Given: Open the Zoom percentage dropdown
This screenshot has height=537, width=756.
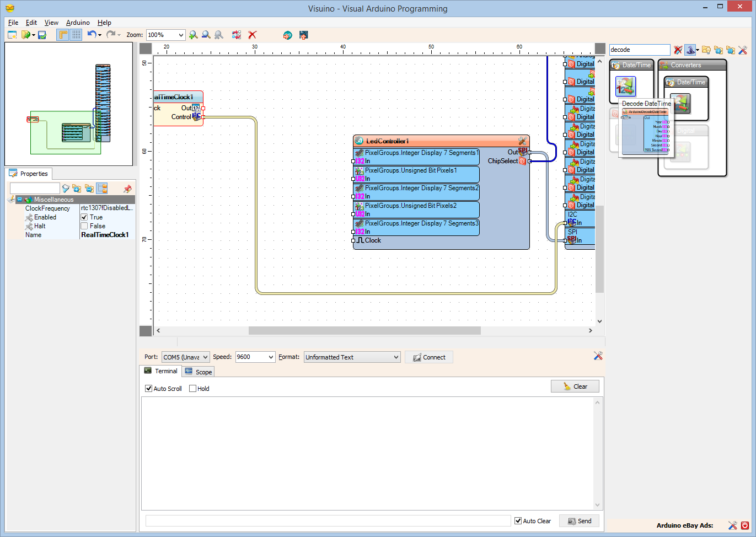Looking at the screenshot, I should click(x=180, y=35).
